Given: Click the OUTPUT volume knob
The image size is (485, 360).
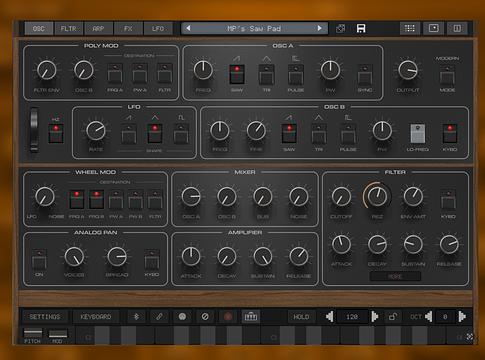Looking at the screenshot, I should point(408,70).
